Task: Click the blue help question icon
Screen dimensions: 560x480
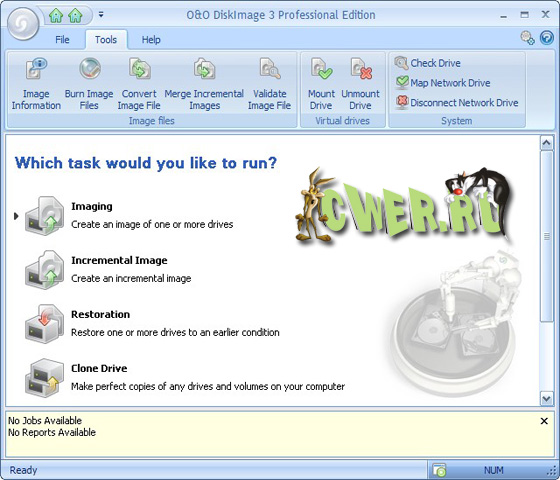Action: tap(546, 38)
